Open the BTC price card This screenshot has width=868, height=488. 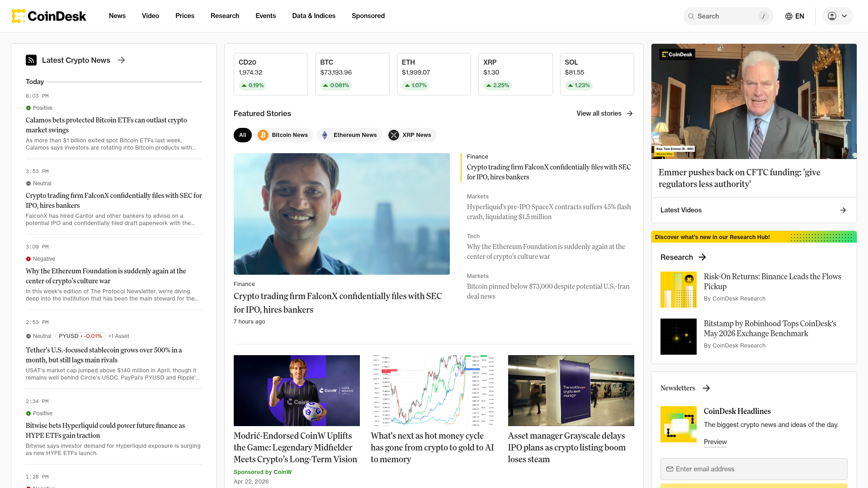pyautogui.click(x=352, y=74)
